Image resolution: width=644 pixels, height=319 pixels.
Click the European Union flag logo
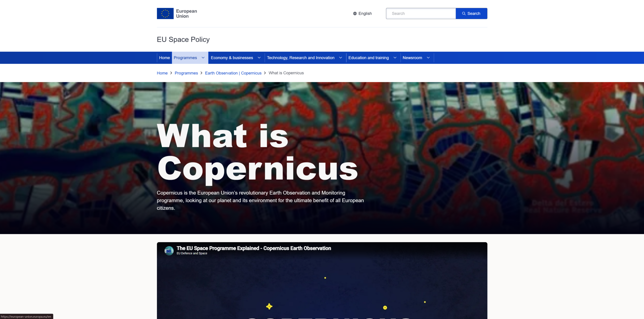165,14
